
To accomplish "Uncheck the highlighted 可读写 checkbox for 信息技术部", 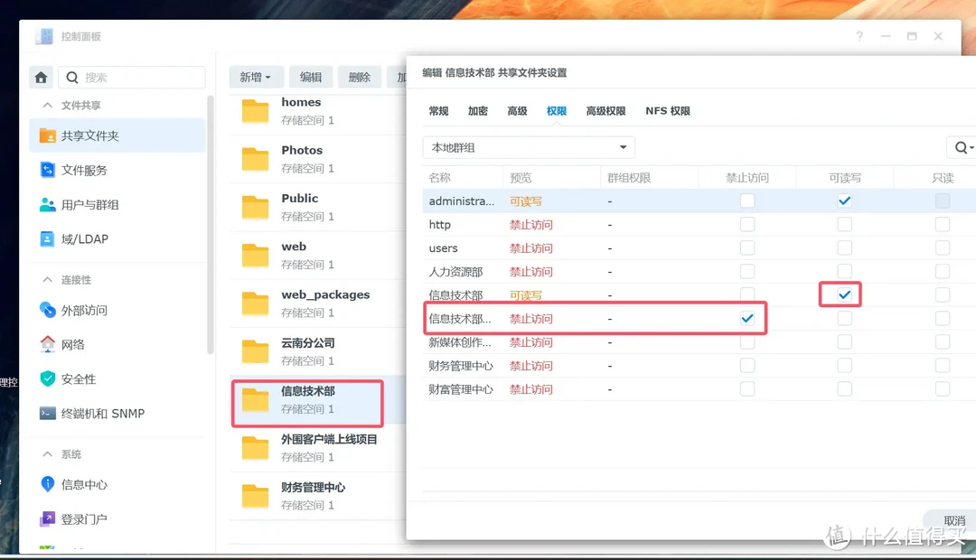I will tap(840, 294).
